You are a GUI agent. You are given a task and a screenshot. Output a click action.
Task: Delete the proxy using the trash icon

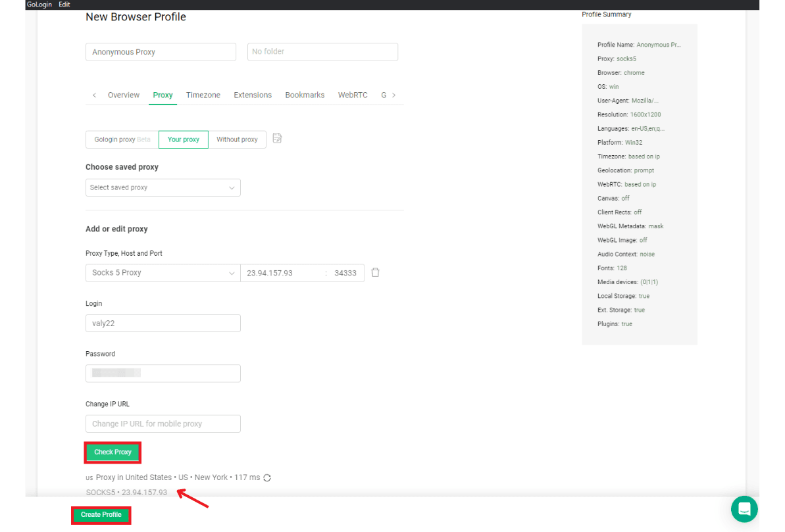[375, 272]
